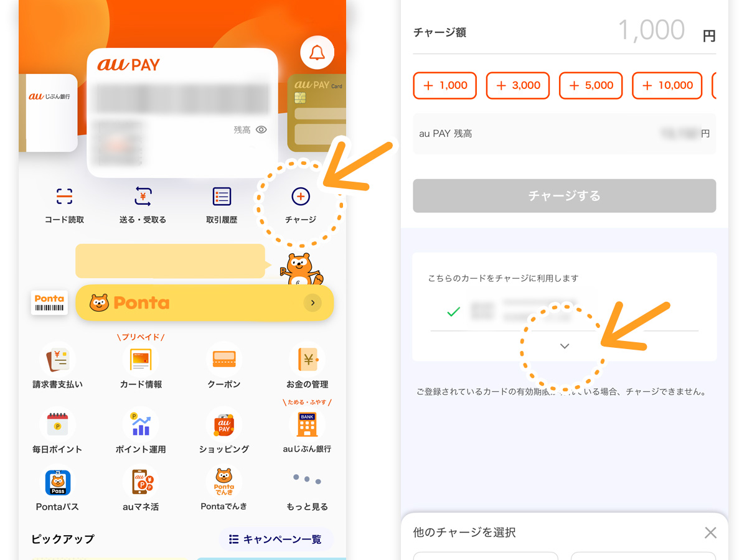Image resolution: width=747 pixels, height=560 pixels.
Task: Tap the gray チャージする button
Action: [x=565, y=196]
